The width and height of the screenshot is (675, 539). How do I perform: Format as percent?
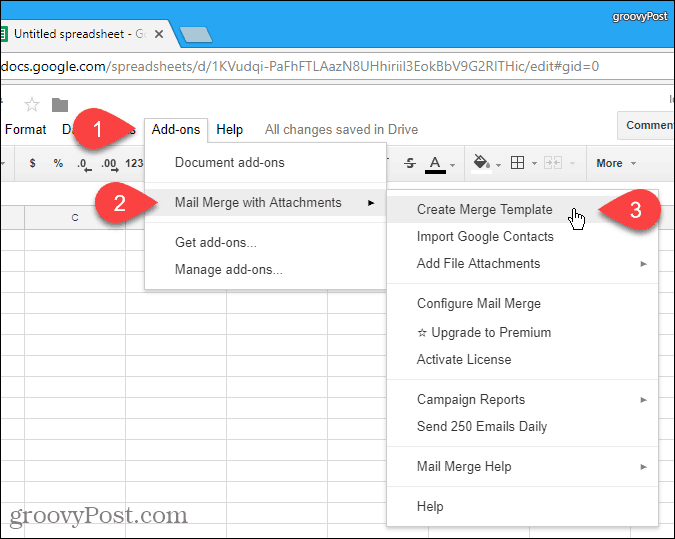[58, 163]
